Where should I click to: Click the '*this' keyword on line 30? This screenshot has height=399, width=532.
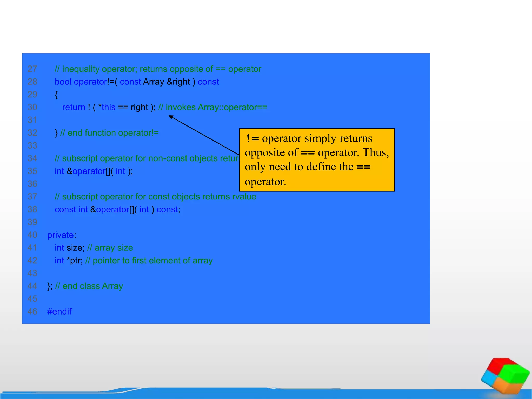pos(107,107)
